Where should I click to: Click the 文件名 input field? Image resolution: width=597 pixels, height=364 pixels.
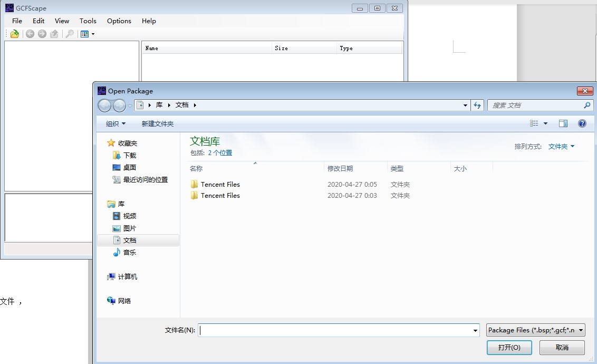point(335,330)
